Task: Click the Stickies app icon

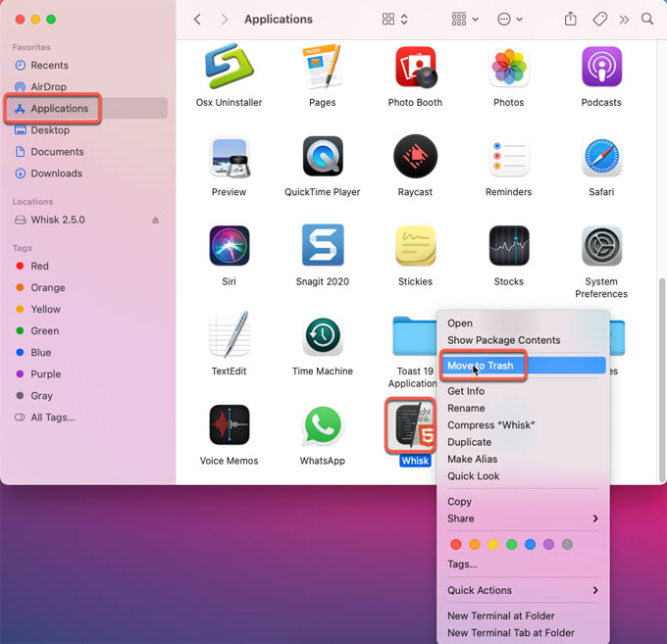Action: pyautogui.click(x=415, y=246)
